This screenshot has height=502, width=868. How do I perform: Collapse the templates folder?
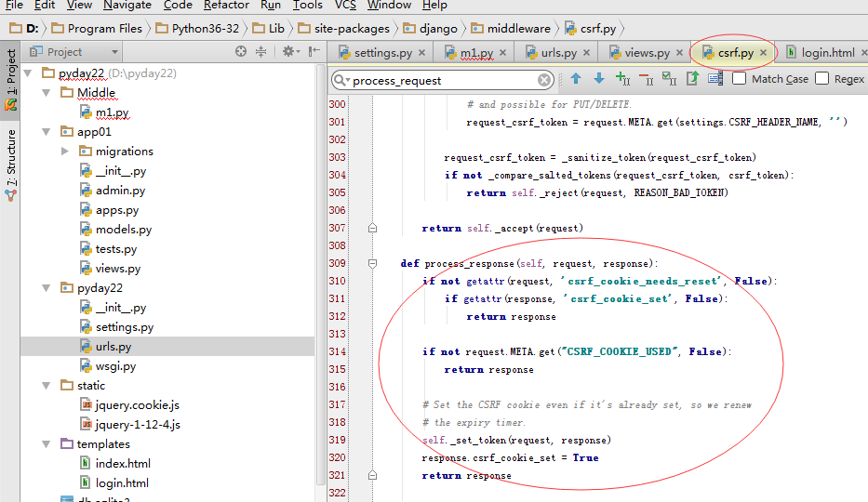point(46,444)
